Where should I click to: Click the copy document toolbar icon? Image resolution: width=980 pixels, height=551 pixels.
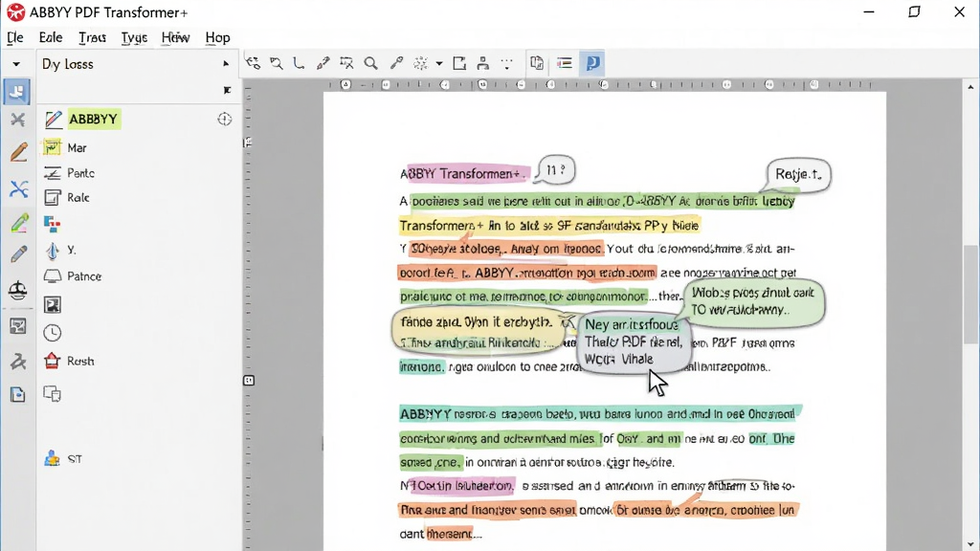pyautogui.click(x=537, y=63)
